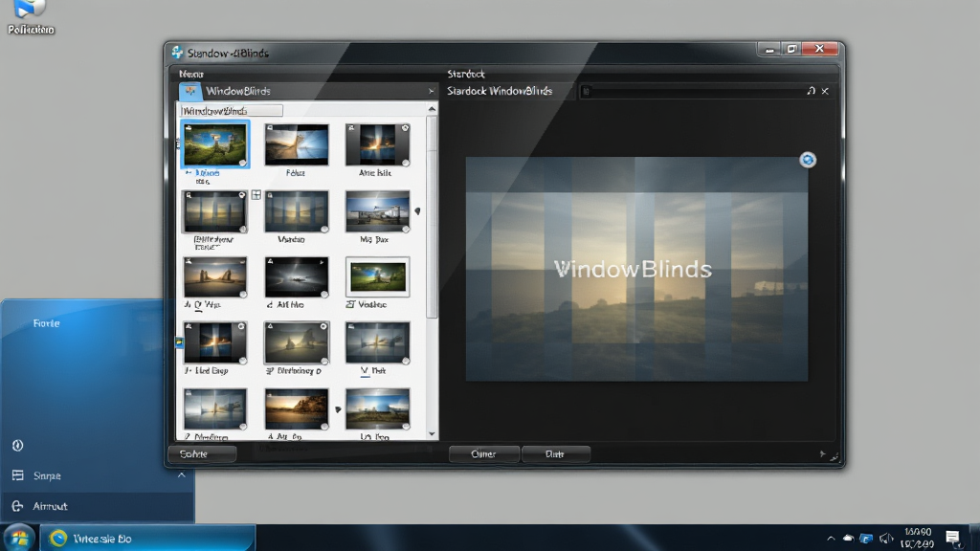Screen dimensions: 980x551
Task: Toggle the top-right circle on the Ane Bile thumbnail
Action: point(405,128)
